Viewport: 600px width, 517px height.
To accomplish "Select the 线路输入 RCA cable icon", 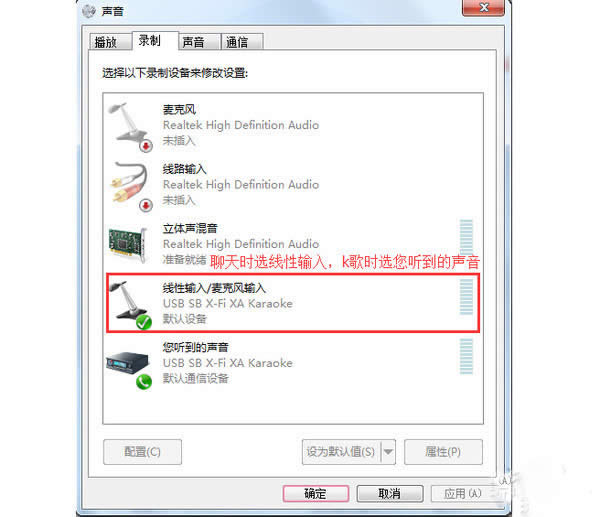I will tap(131, 186).
